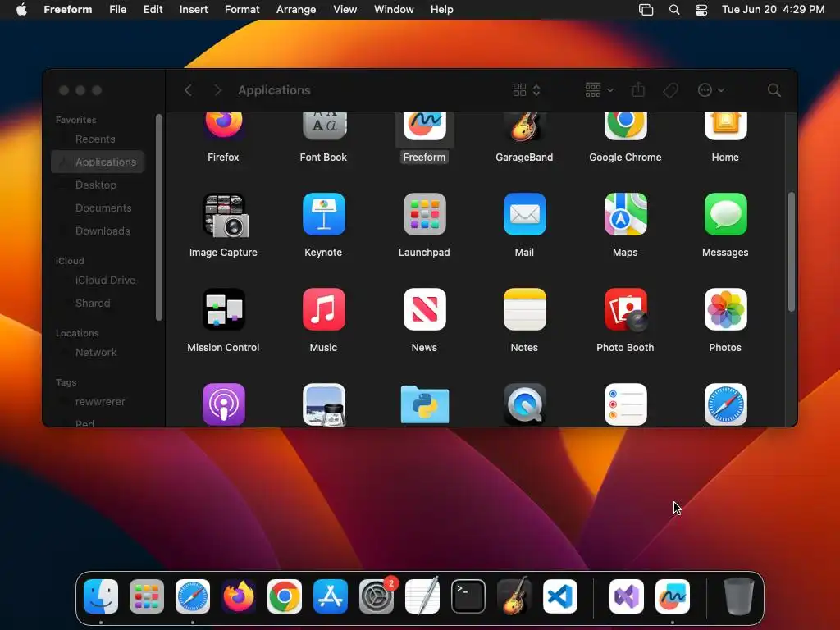
Task: Open Terminal from the Dock
Action: [x=468, y=596]
